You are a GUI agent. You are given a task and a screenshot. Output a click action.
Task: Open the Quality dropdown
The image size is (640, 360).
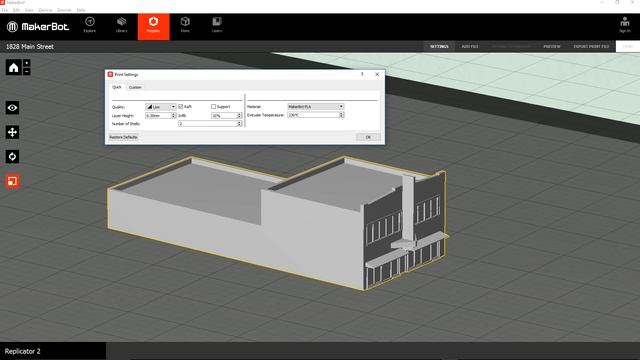point(160,107)
